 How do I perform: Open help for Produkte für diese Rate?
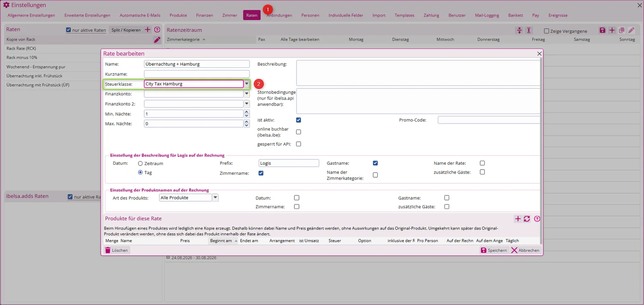pyautogui.click(x=537, y=219)
